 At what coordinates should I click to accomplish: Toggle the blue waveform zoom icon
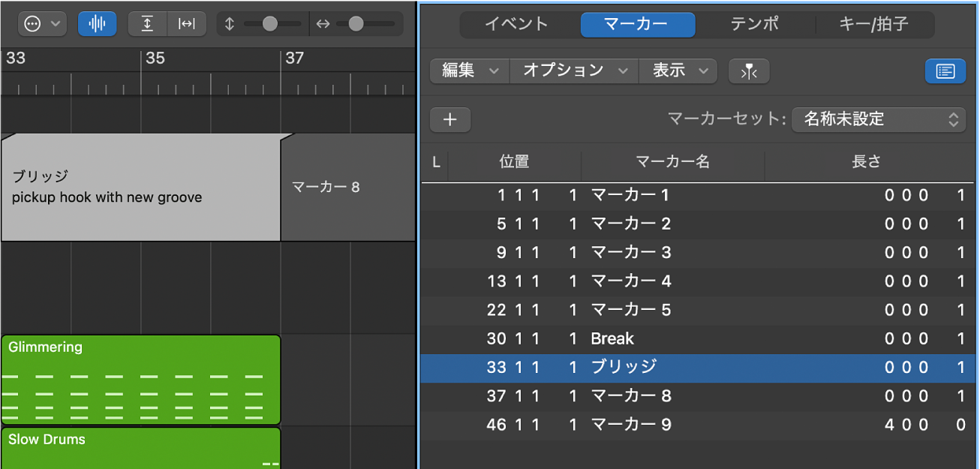click(97, 23)
